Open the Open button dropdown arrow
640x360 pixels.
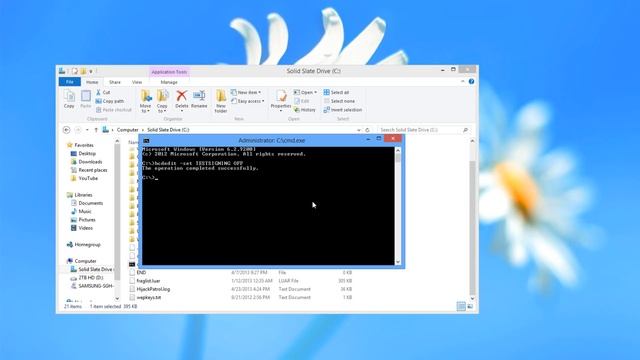pos(315,92)
